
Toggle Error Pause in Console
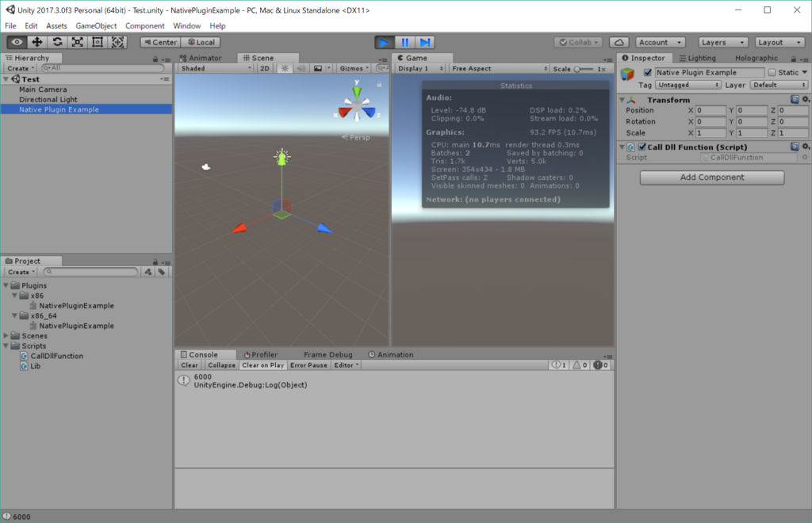coord(308,365)
